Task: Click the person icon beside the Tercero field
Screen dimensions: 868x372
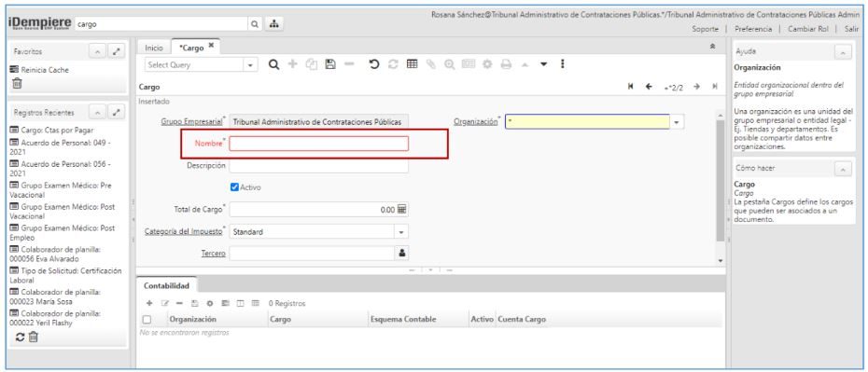Action: (x=402, y=254)
